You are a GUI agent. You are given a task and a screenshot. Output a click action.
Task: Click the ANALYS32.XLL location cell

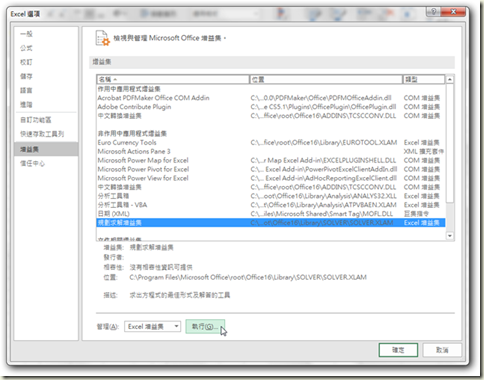(324, 196)
